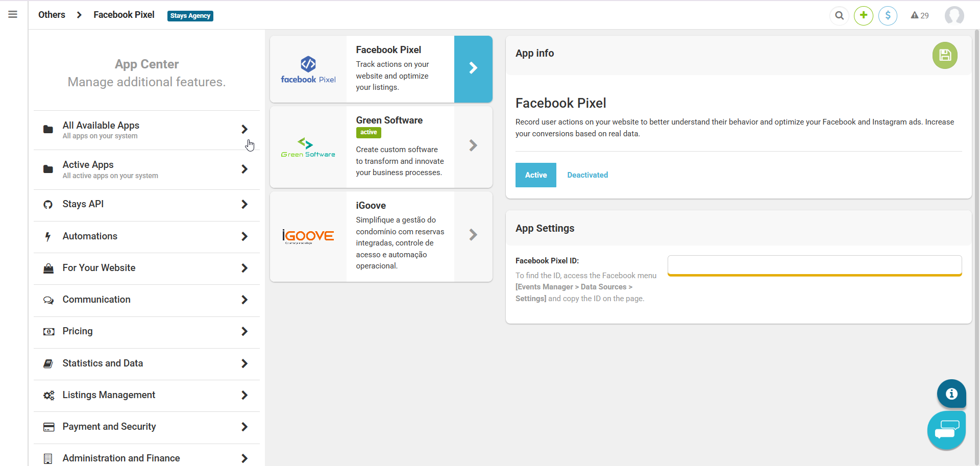This screenshot has width=980, height=466.
Task: Click the App Settings heading
Action: pyautogui.click(x=545, y=228)
